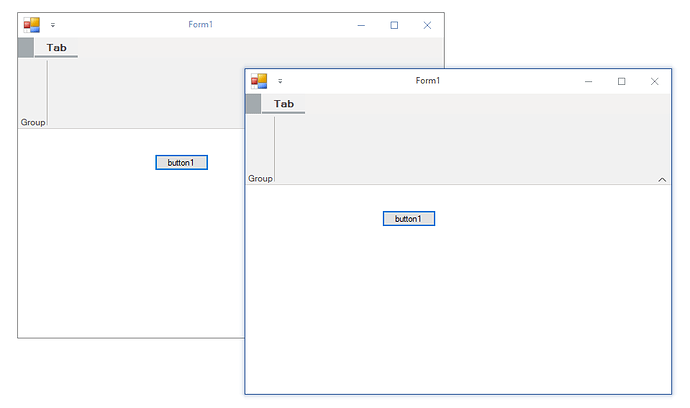Maximize the back Form1 window

click(x=394, y=26)
